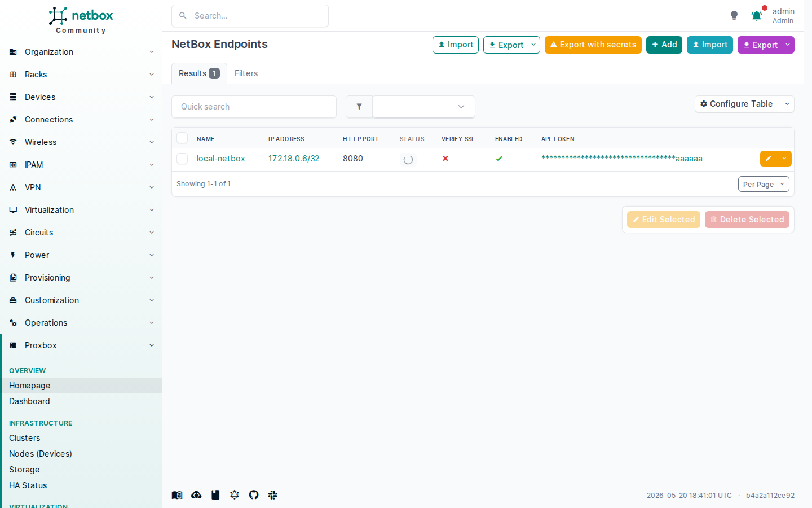Open the GitHub icon in footer

[x=254, y=495]
